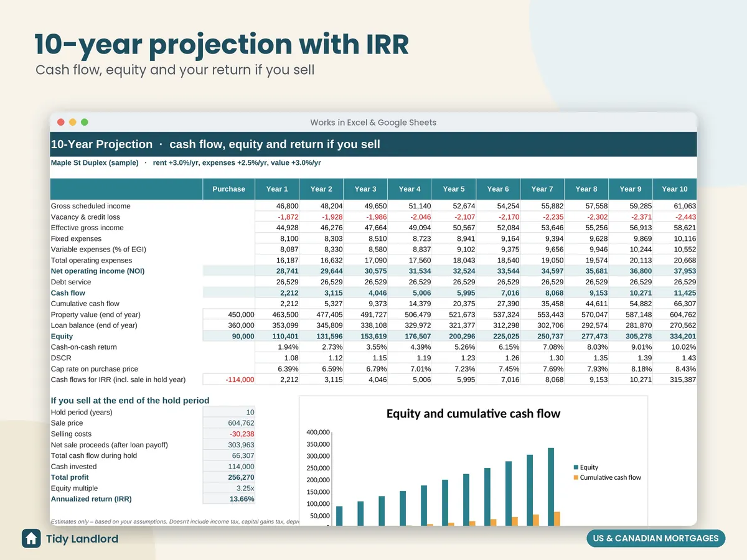
Task: Click Year 1 cash-on-cash return 1.94%
Action: [277, 347]
